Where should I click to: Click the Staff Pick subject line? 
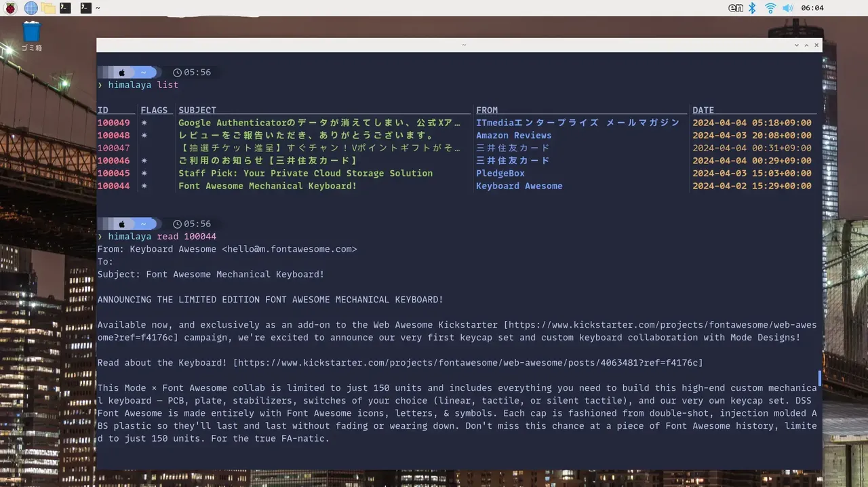[x=305, y=174]
